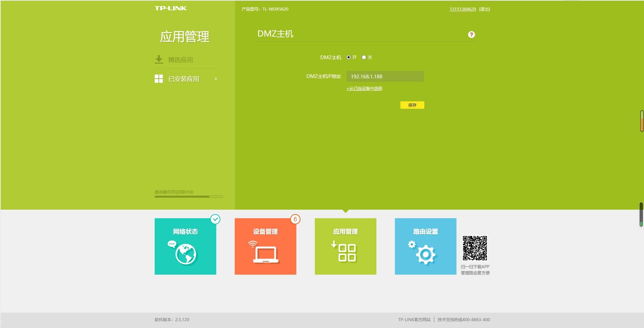Switch to the 应用管理 tile

pyautogui.click(x=346, y=246)
